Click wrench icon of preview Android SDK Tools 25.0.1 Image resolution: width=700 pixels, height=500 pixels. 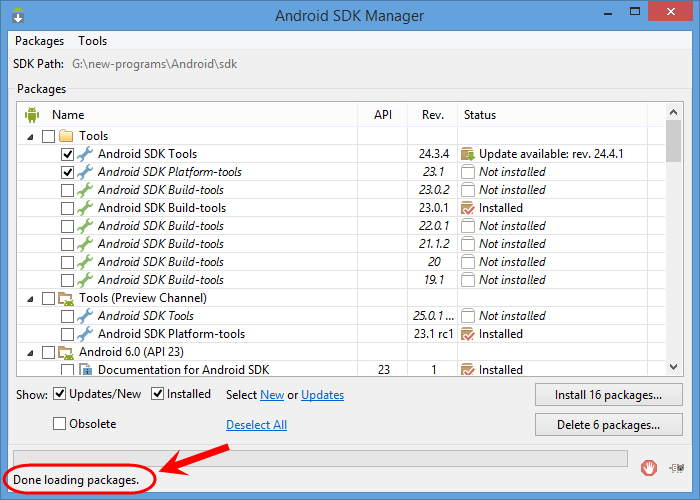(85, 316)
